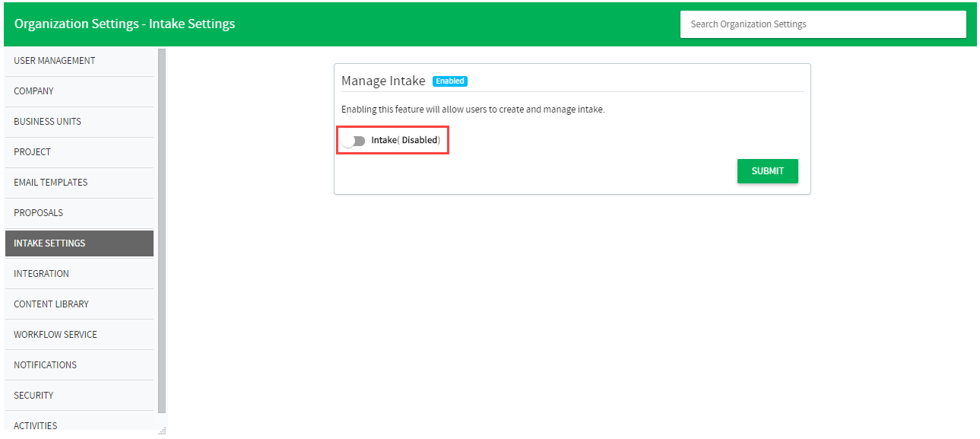Viewport: 980px width, 439px height.
Task: Select NOTIFICATIONS in the sidebar
Action: (x=79, y=365)
